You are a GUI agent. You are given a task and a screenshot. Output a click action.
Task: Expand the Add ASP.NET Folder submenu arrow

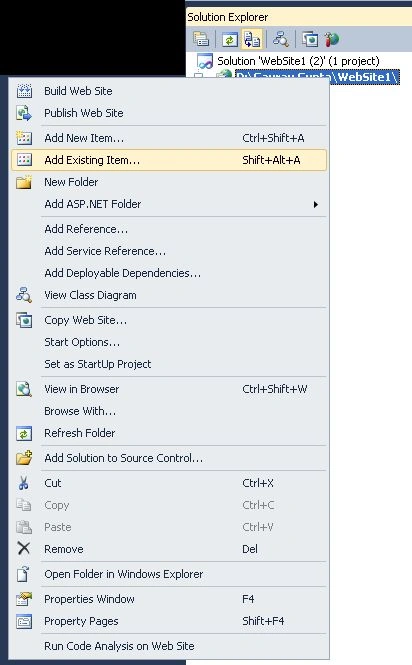click(315, 204)
